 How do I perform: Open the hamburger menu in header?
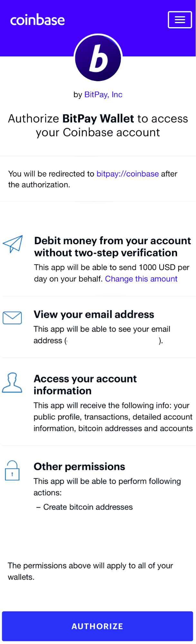pyautogui.click(x=180, y=20)
